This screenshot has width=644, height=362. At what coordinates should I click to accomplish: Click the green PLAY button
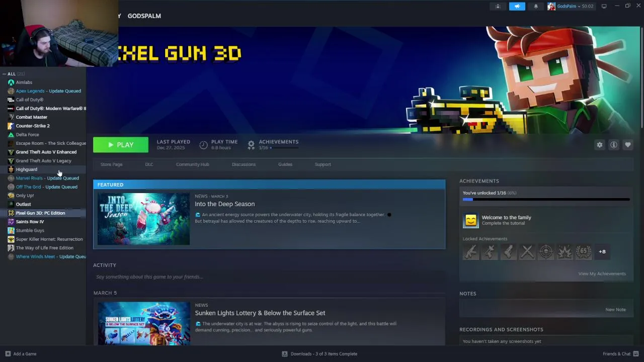point(121,145)
